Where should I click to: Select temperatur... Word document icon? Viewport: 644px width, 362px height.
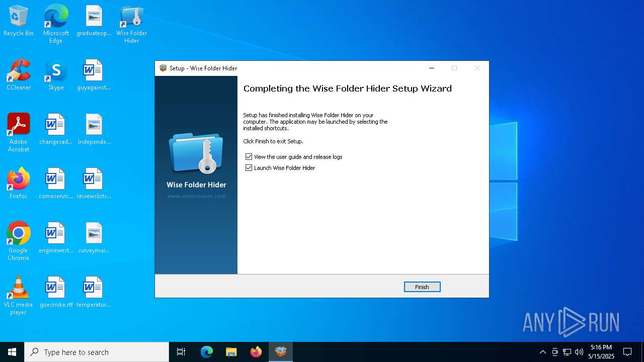(94, 293)
